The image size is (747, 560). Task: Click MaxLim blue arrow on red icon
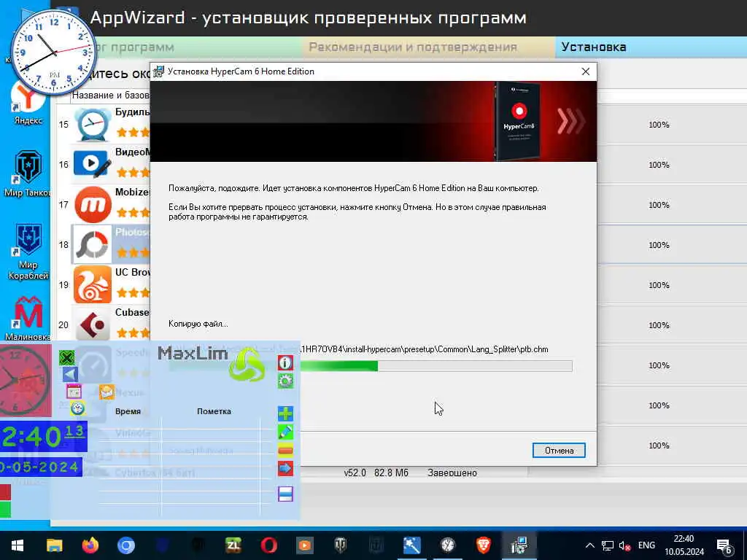point(285,469)
